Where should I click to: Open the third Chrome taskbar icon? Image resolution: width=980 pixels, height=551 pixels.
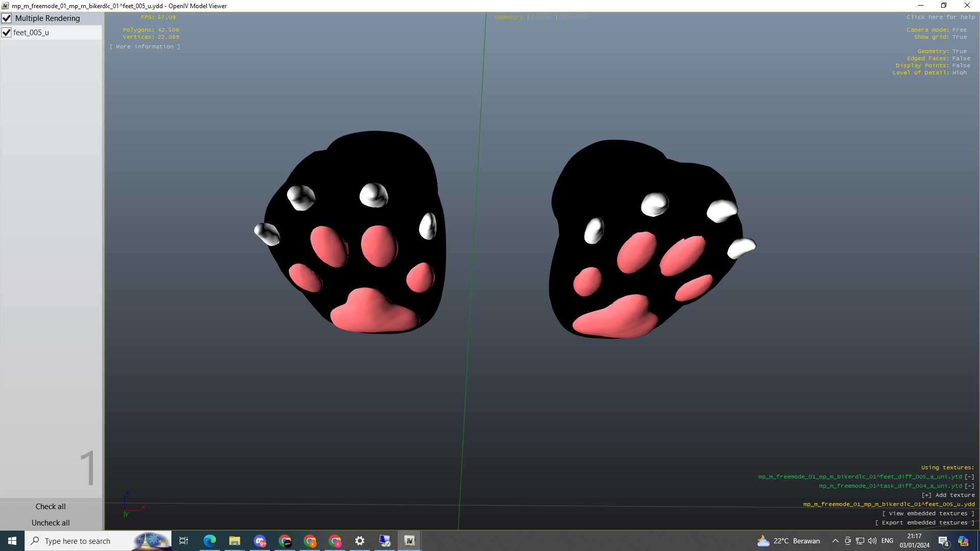(335, 541)
